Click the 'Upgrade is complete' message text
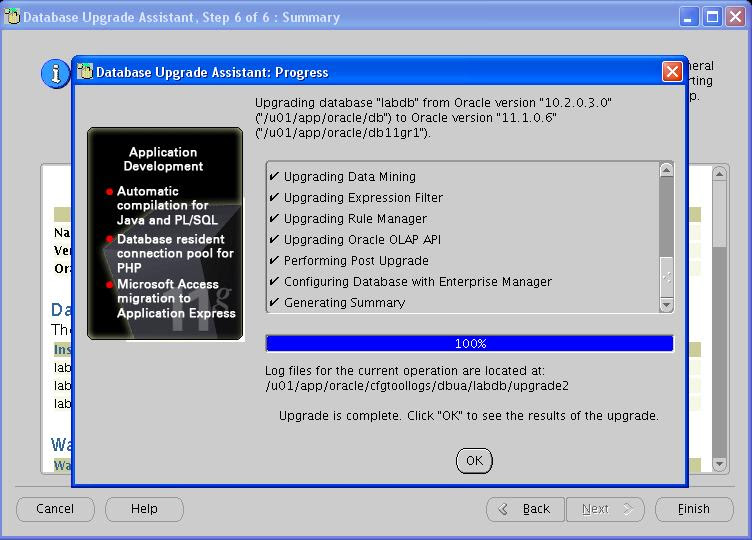The height and width of the screenshot is (540, 752). tap(469, 415)
